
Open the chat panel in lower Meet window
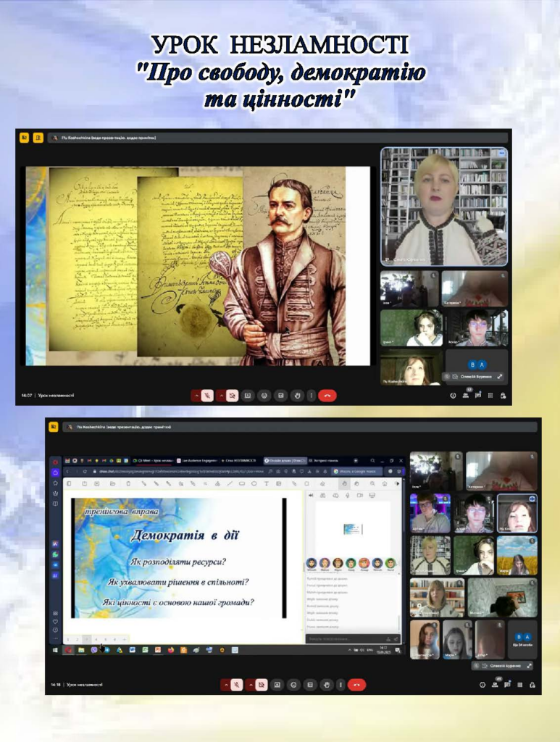507,684
